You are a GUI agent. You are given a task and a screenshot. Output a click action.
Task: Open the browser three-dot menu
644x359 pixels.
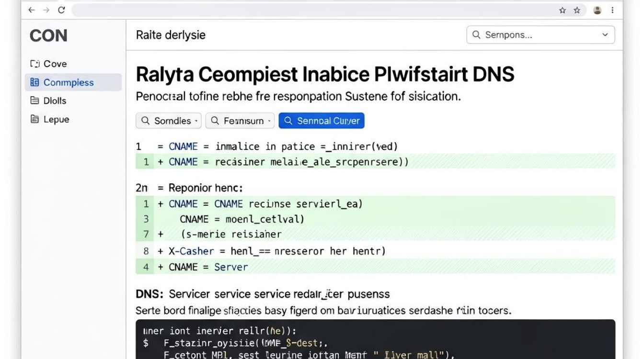tap(612, 10)
